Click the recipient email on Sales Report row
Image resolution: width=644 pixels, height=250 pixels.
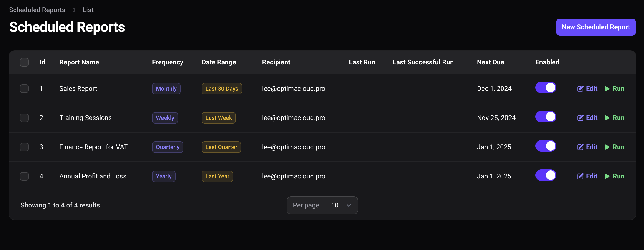pyautogui.click(x=293, y=89)
